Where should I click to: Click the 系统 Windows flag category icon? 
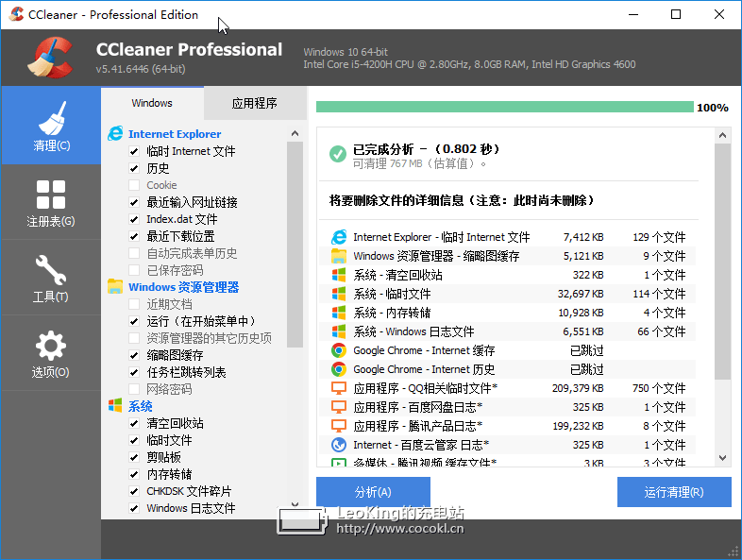tap(115, 406)
